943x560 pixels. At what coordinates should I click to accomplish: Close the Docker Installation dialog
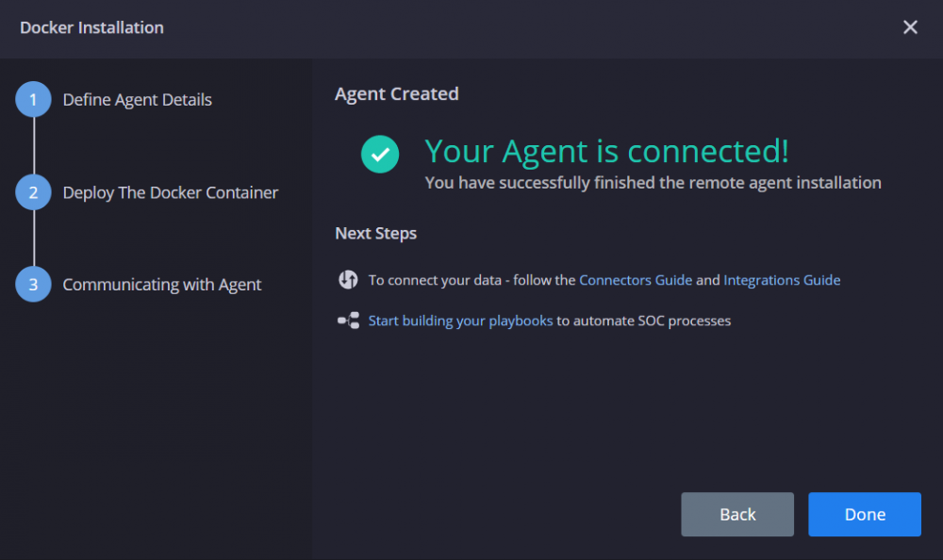pyautogui.click(x=910, y=27)
